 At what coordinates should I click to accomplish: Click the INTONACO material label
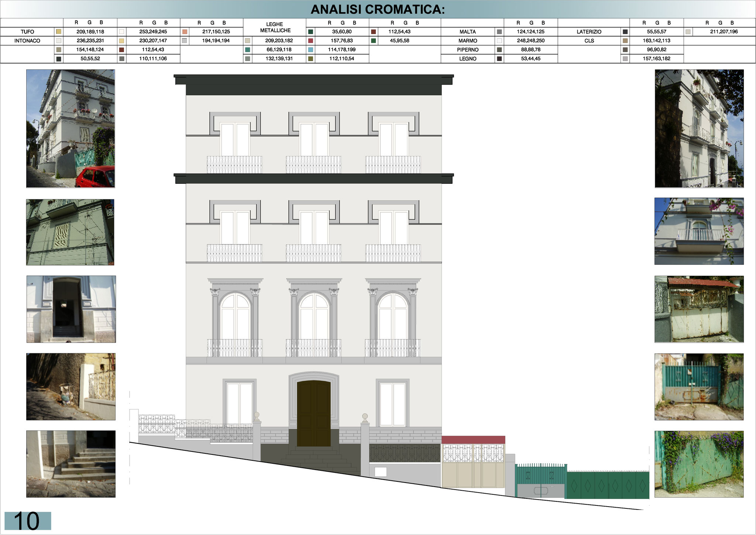pyautogui.click(x=27, y=41)
